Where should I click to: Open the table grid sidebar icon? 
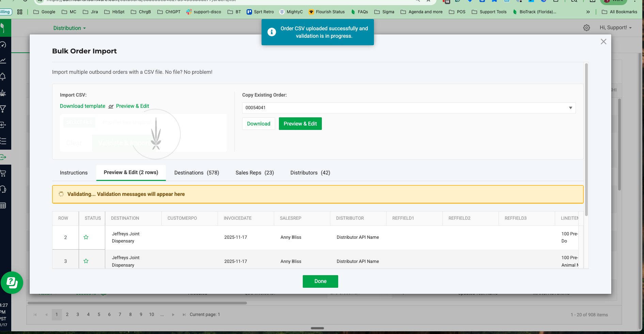3,205
